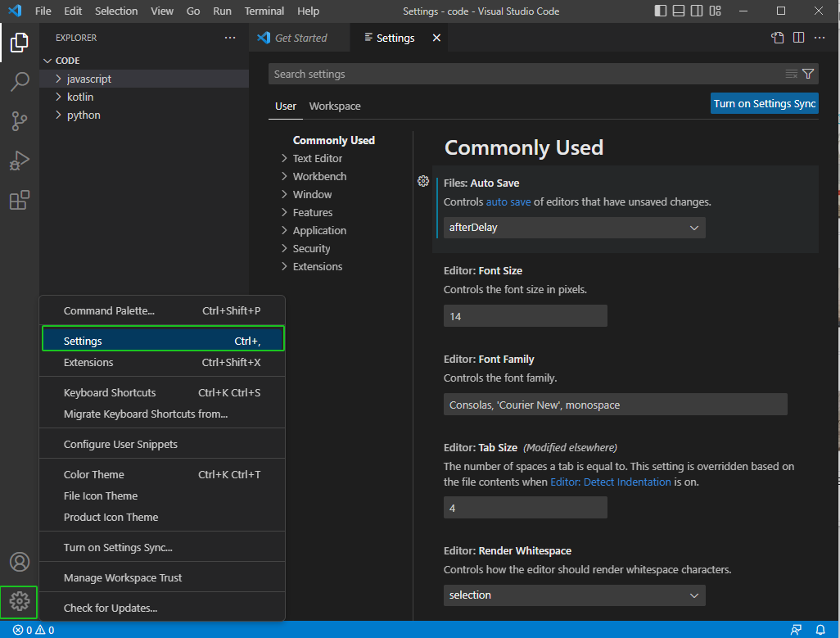Split the editor right
The width and height of the screenshot is (840, 638).
[798, 38]
